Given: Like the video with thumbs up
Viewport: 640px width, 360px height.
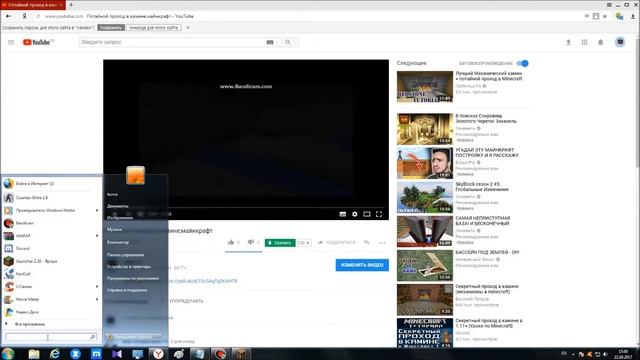Looking at the screenshot, I should tap(231, 242).
